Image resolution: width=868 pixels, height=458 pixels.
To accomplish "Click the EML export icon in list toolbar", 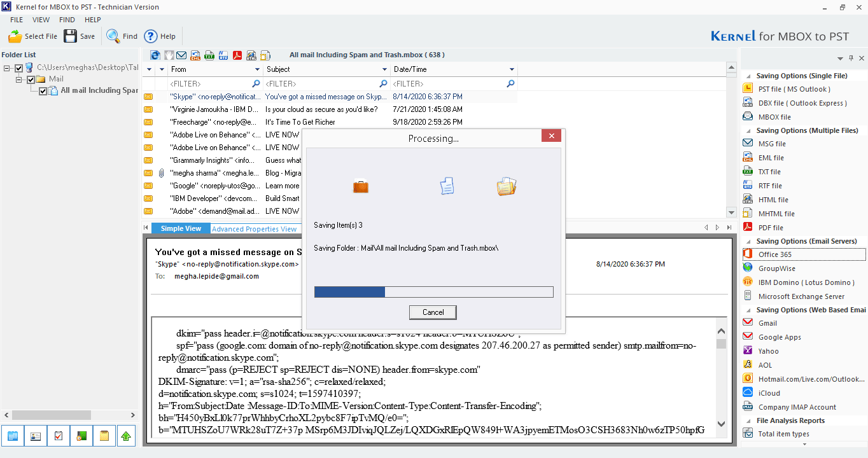I will pyautogui.click(x=195, y=55).
